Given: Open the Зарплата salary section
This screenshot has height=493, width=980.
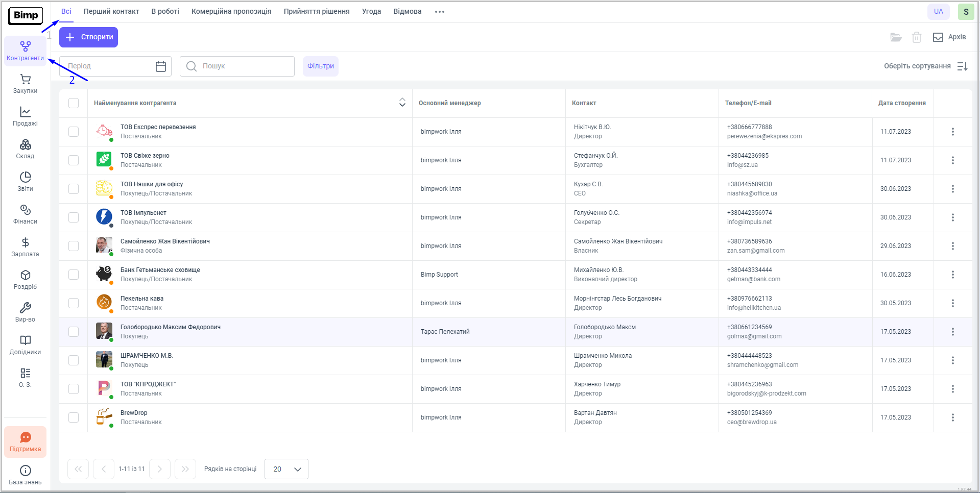Looking at the screenshot, I should [x=25, y=247].
